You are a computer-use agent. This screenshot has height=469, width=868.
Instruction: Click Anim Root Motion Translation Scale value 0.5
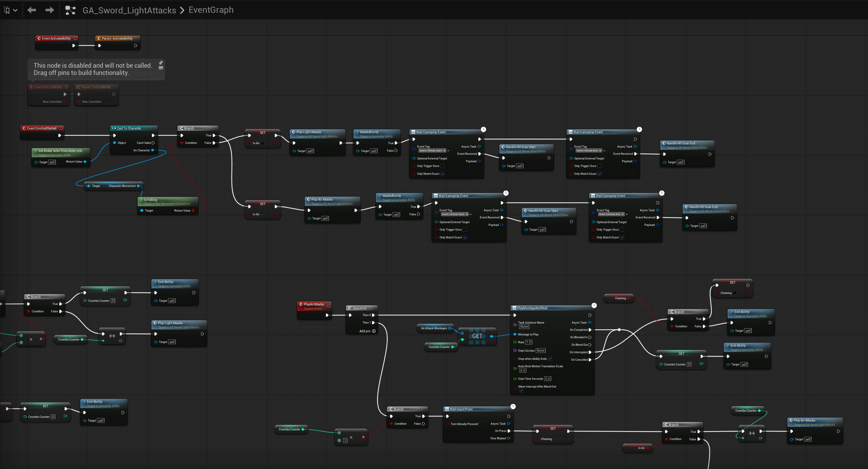pos(523,370)
